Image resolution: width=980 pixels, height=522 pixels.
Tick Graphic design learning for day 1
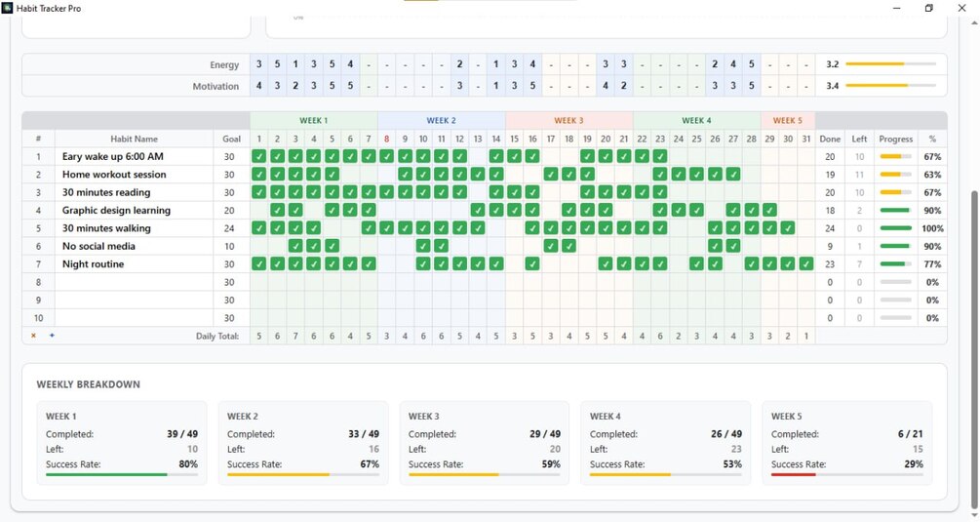[x=258, y=211]
